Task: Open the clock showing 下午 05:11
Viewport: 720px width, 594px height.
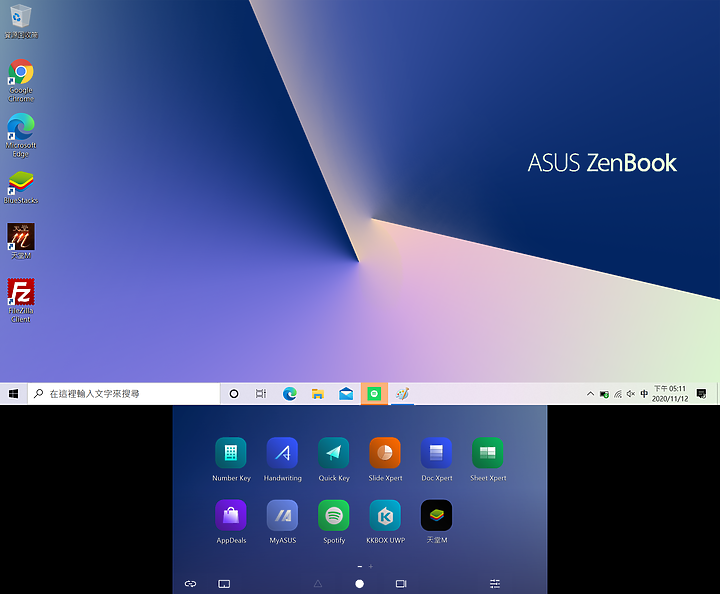Action: click(670, 394)
